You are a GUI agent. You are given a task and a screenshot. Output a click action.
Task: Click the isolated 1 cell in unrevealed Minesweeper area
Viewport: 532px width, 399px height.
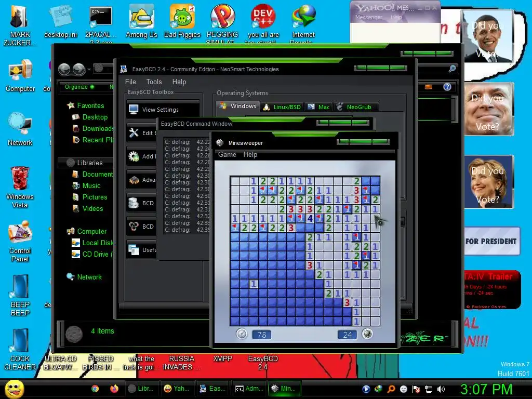coord(254,284)
